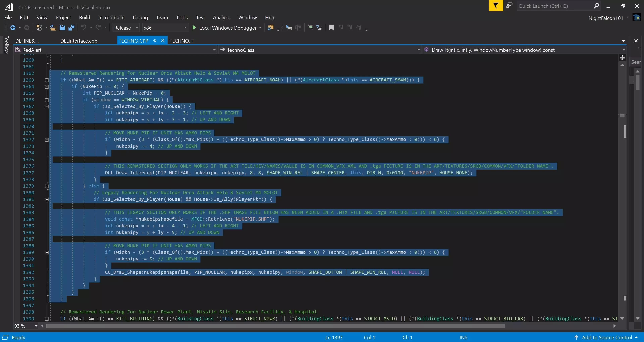Collapse the if block at line 1389
The image size is (644, 342).
[47, 252]
